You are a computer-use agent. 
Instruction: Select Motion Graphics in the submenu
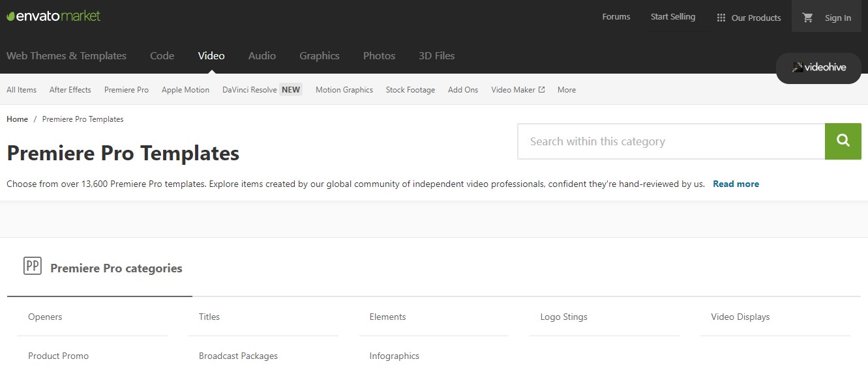pos(344,90)
